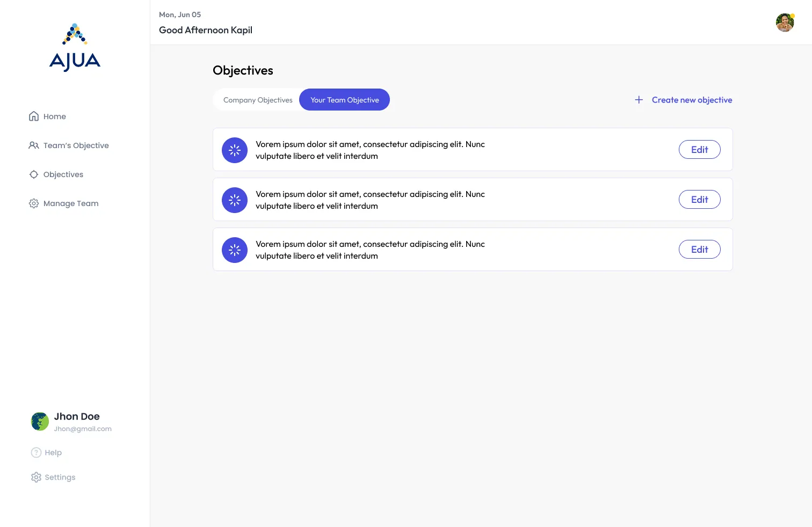Click the third objective's circular badge icon
The width and height of the screenshot is (812, 527).
point(235,250)
